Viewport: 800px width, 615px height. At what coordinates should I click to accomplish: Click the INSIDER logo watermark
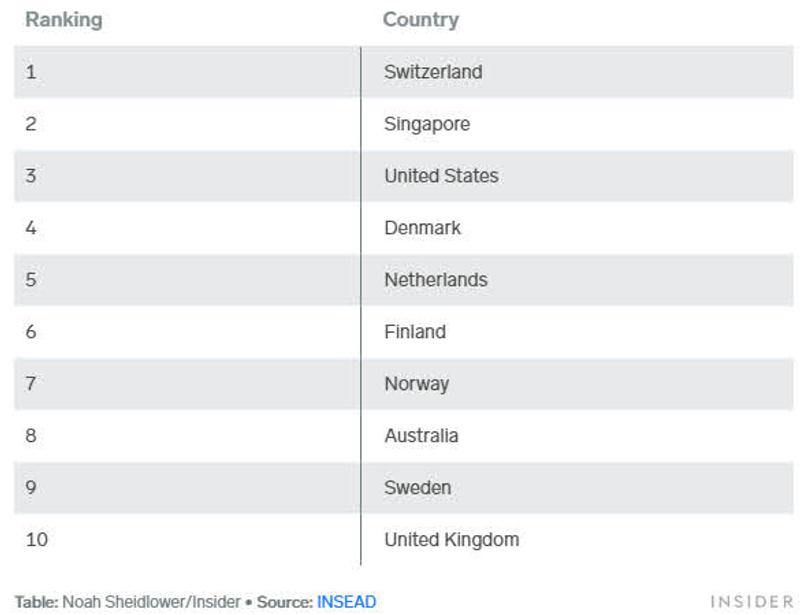[x=752, y=602]
